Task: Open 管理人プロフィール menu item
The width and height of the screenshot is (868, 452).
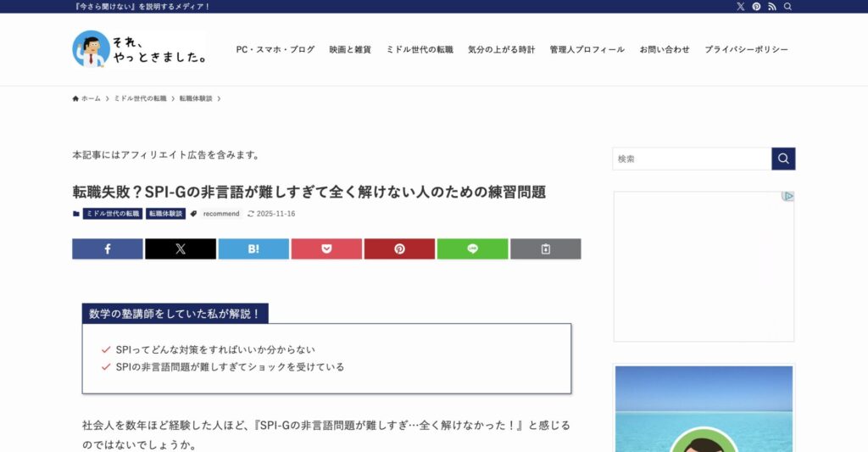Action: pyautogui.click(x=587, y=49)
